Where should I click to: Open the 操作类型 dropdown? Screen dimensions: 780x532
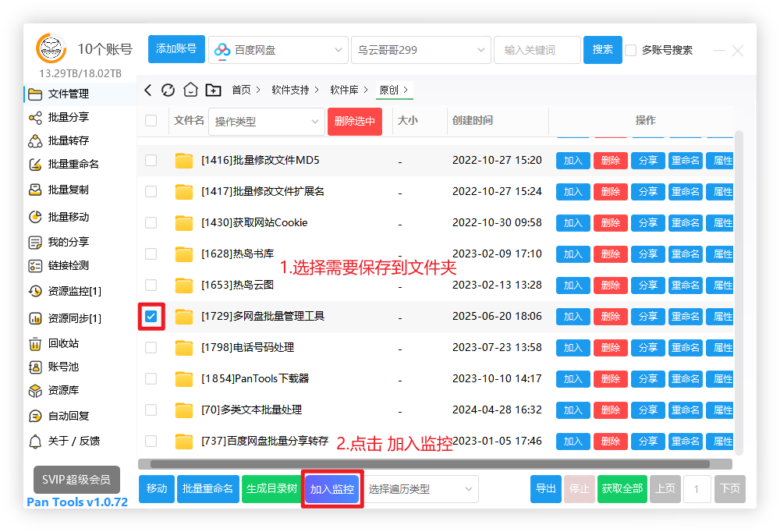(x=266, y=122)
